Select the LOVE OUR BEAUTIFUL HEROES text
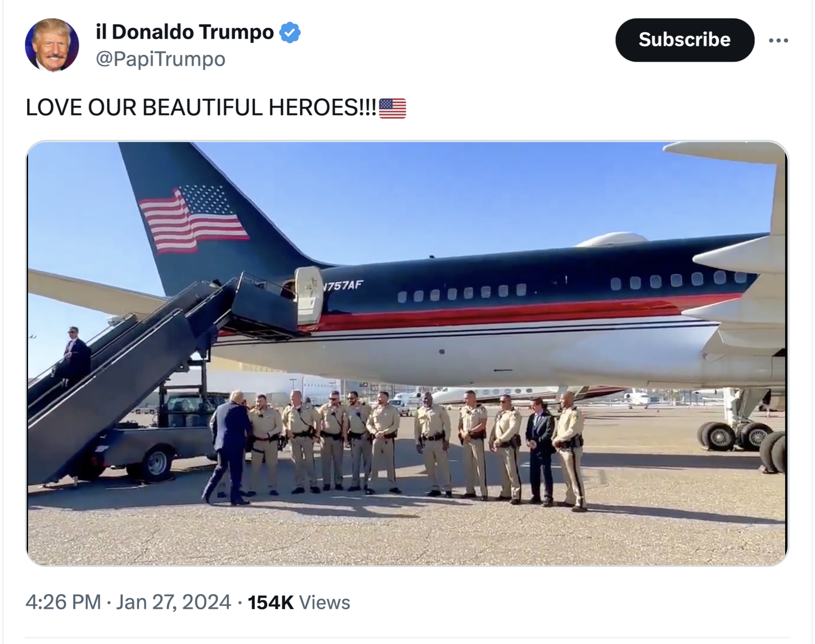 tap(201, 108)
